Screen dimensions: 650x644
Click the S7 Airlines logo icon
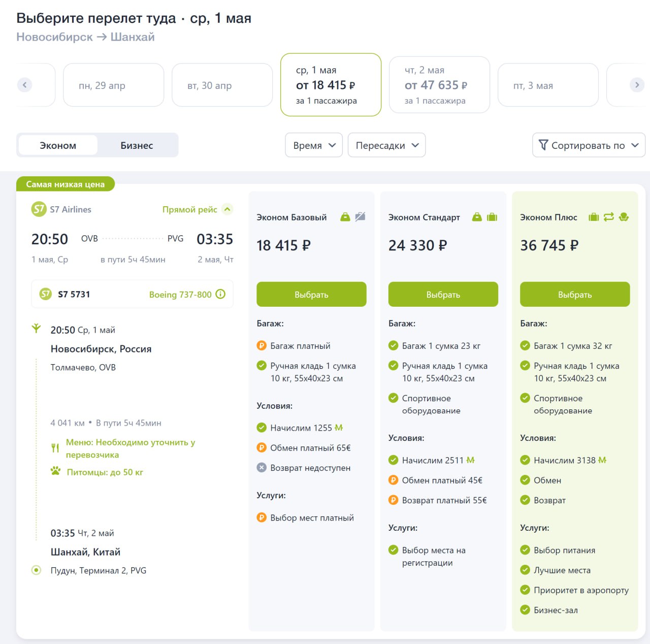tap(39, 209)
